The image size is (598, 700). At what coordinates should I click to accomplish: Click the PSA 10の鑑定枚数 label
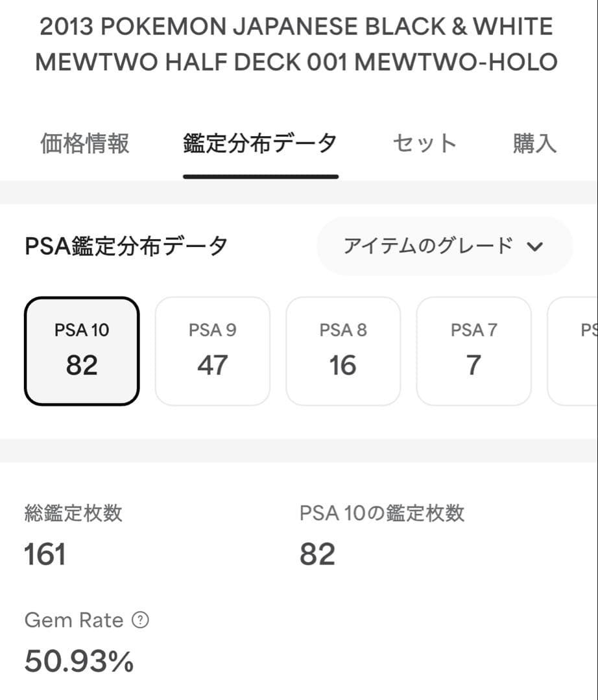tap(382, 513)
